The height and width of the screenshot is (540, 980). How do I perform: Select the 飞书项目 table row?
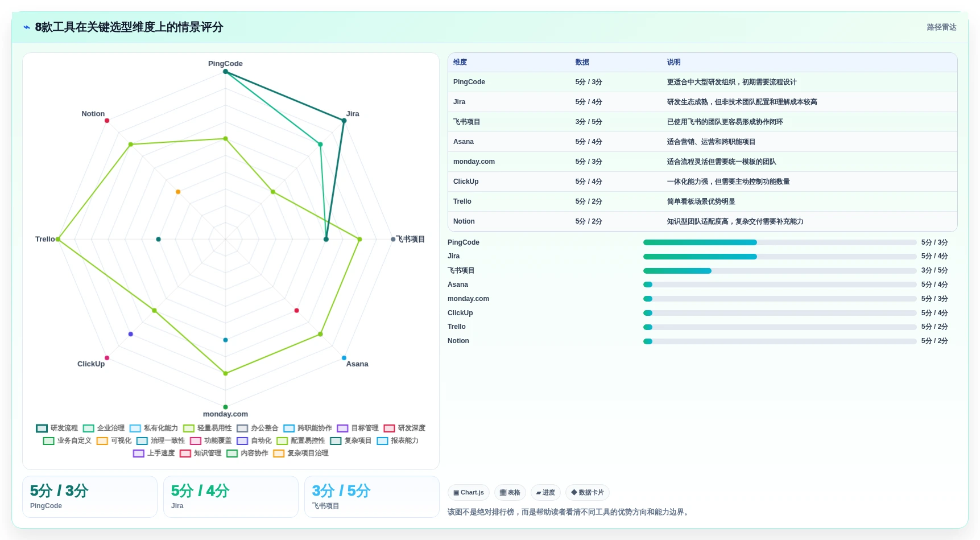702,122
